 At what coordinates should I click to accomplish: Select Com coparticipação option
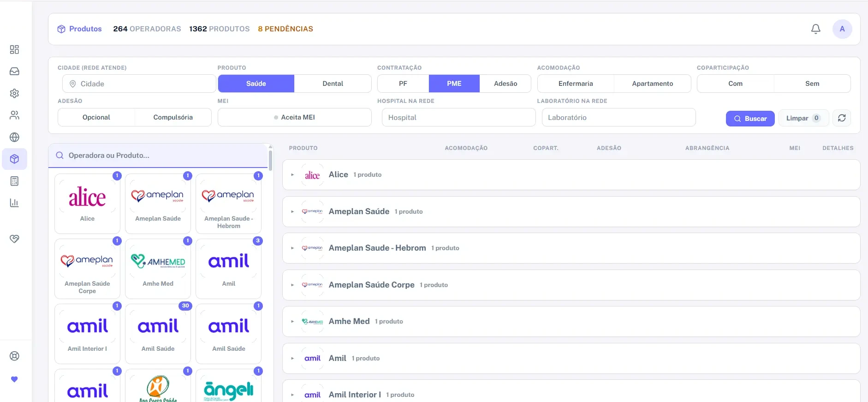coord(736,84)
